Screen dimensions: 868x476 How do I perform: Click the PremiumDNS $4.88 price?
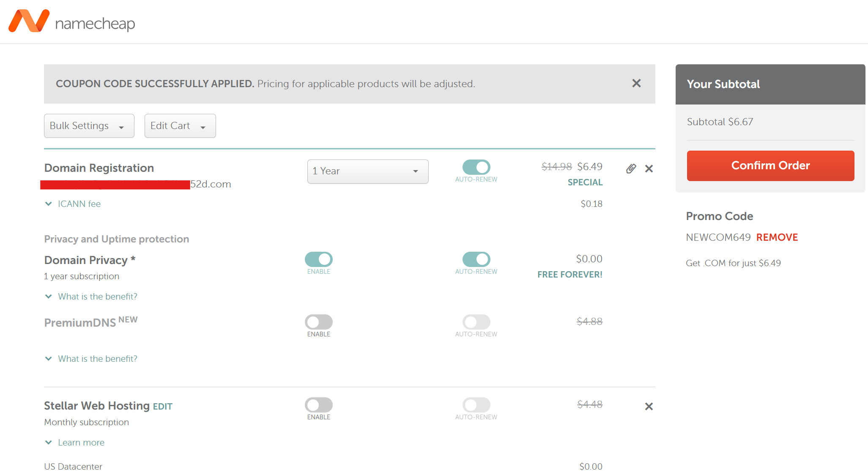point(590,322)
